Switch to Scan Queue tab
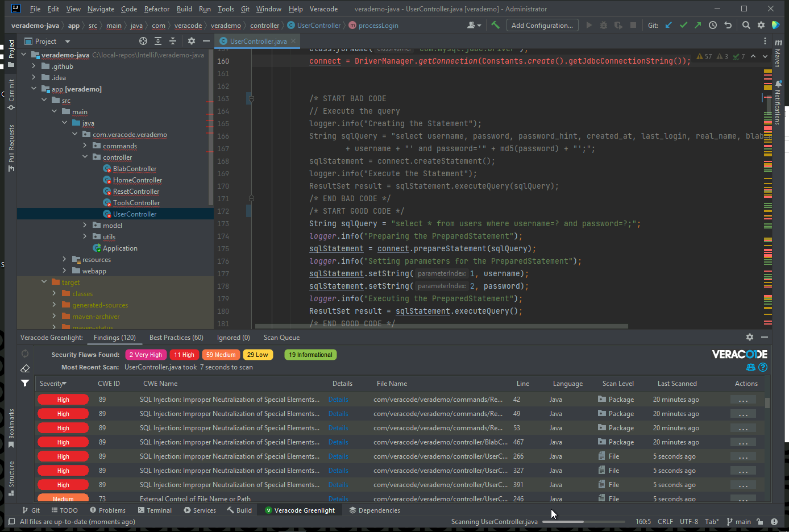789x532 pixels. click(281, 338)
